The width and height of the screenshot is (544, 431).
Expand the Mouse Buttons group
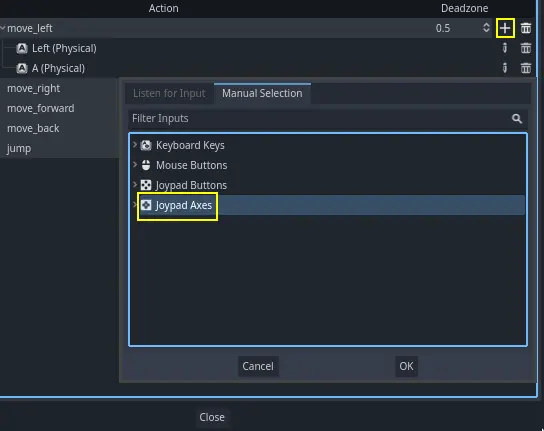pyautogui.click(x=135, y=165)
